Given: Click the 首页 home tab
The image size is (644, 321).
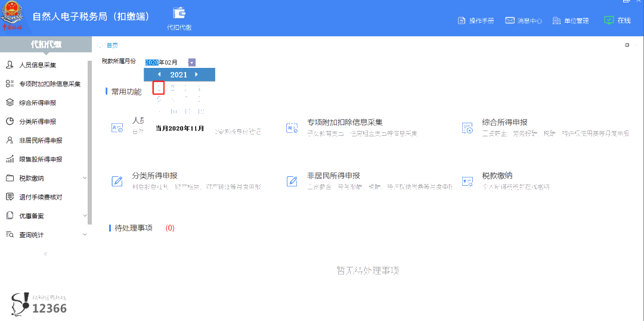Looking at the screenshot, I should click(x=112, y=45).
